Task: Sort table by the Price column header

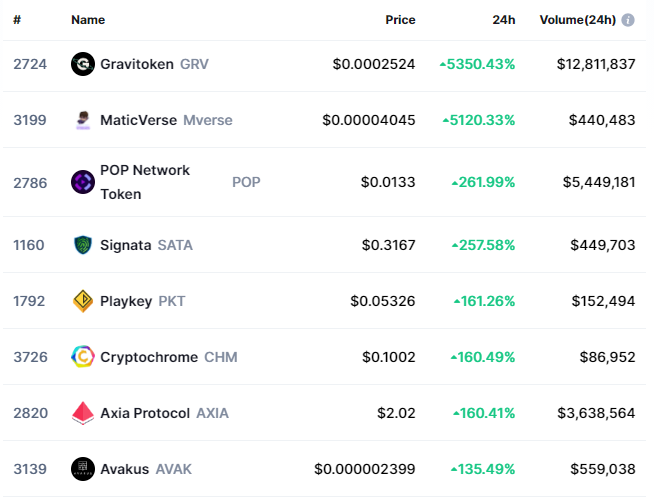Action: click(400, 20)
